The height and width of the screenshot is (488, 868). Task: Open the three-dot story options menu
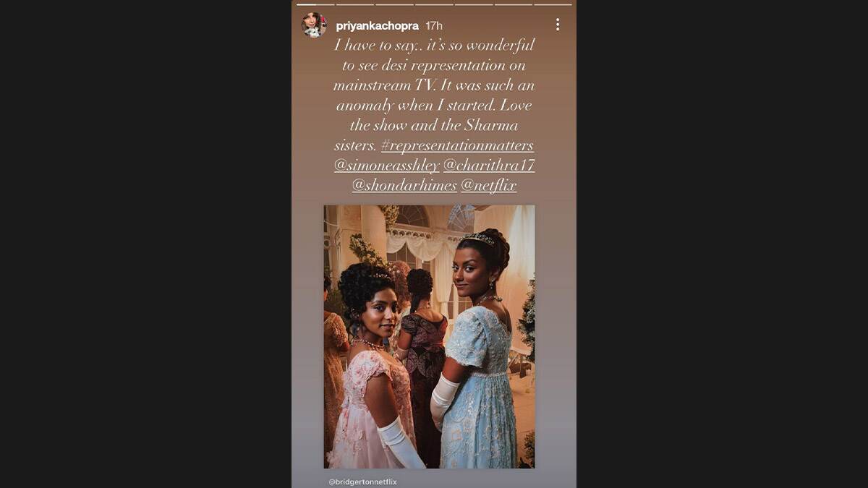click(x=557, y=25)
